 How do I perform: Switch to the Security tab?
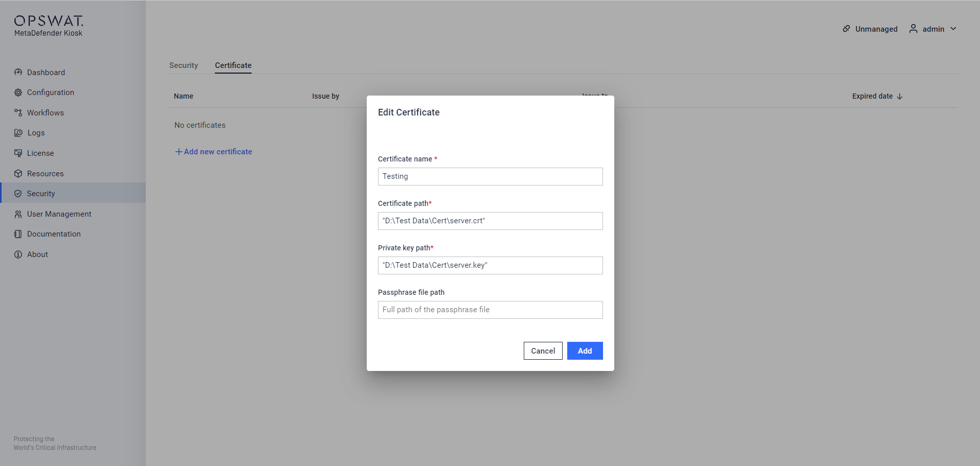[x=184, y=65]
